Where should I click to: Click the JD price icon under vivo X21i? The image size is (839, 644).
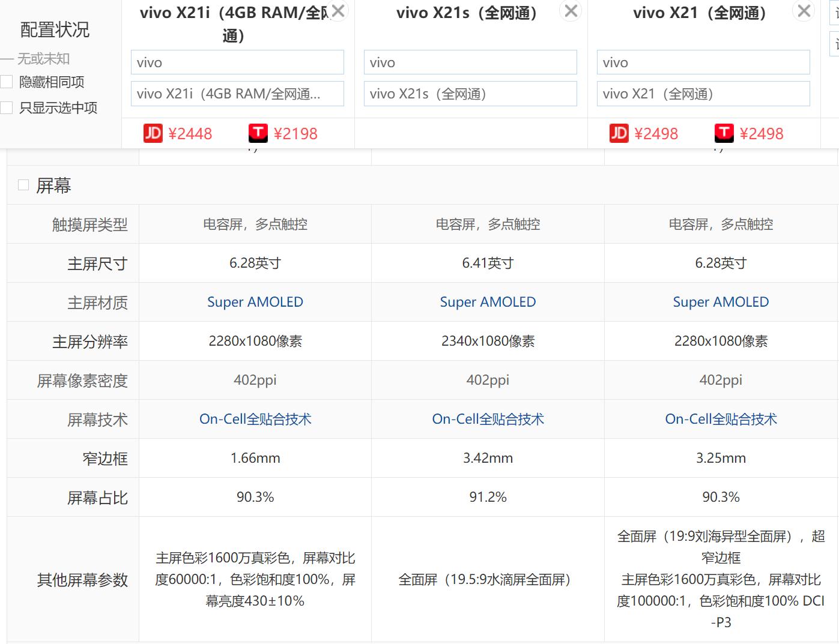click(x=153, y=133)
